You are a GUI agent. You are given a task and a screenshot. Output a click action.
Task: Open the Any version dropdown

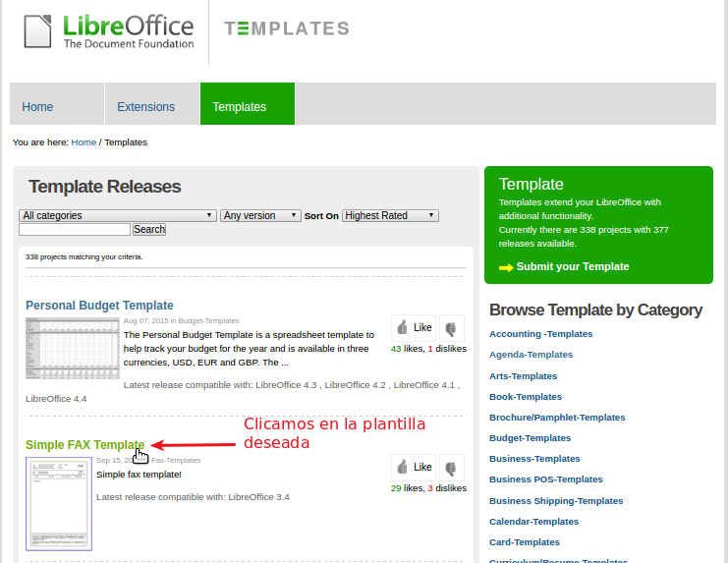pyautogui.click(x=260, y=215)
